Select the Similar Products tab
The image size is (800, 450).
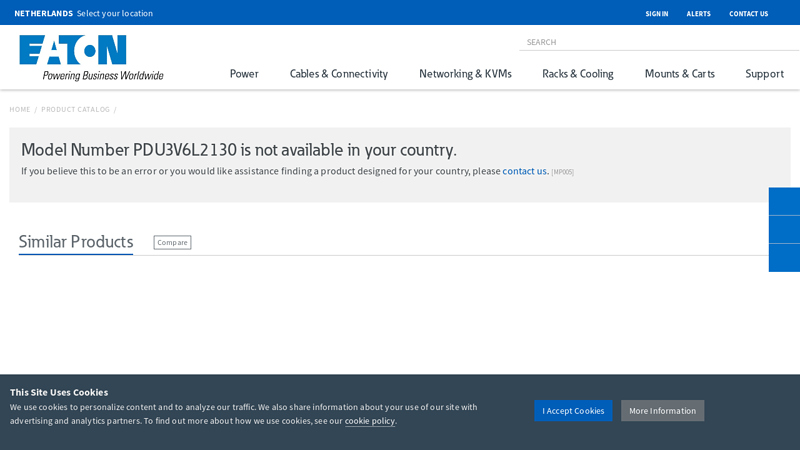(76, 242)
